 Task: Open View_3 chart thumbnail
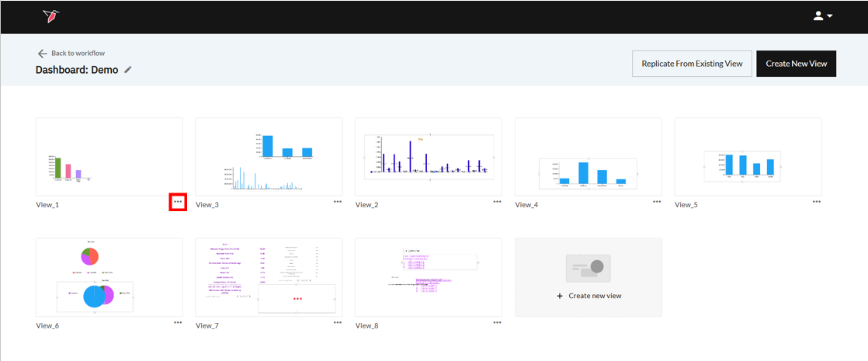tap(269, 157)
